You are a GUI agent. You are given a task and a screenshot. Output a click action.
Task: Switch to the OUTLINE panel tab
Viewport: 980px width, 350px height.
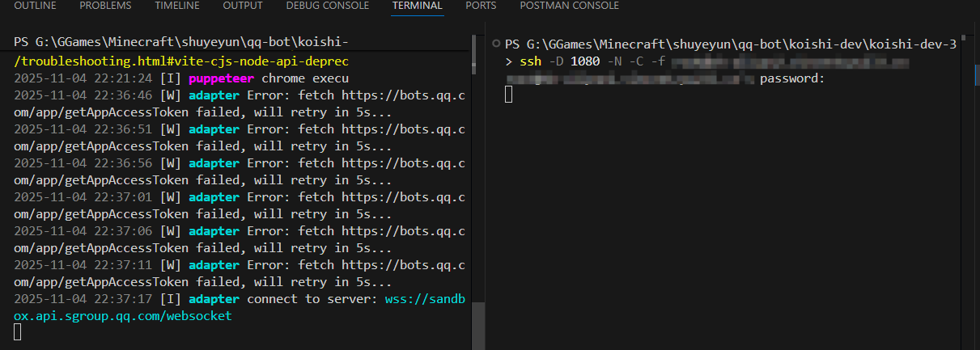36,6
